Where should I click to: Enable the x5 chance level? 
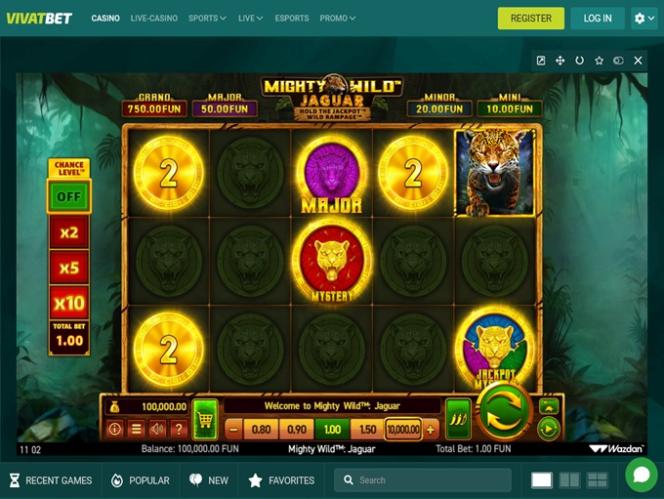(x=69, y=268)
